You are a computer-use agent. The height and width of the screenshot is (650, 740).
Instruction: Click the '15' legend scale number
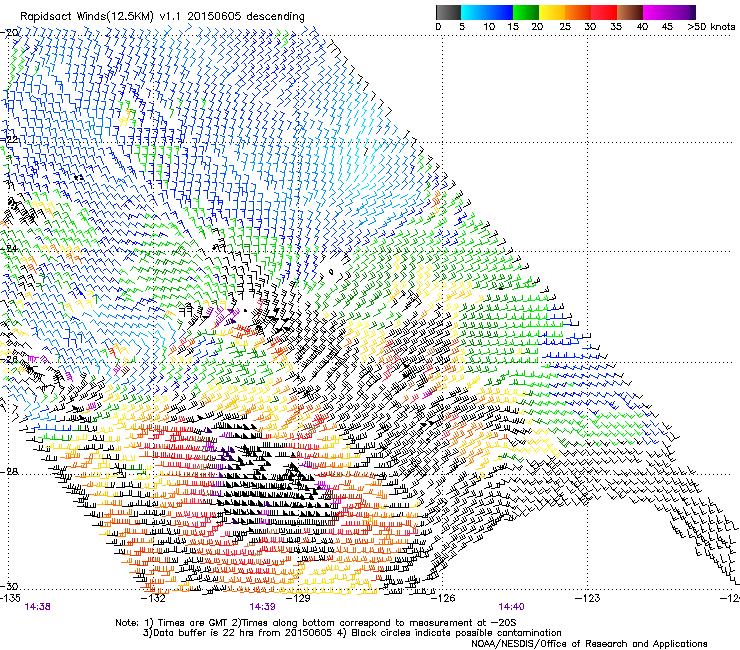[513, 27]
